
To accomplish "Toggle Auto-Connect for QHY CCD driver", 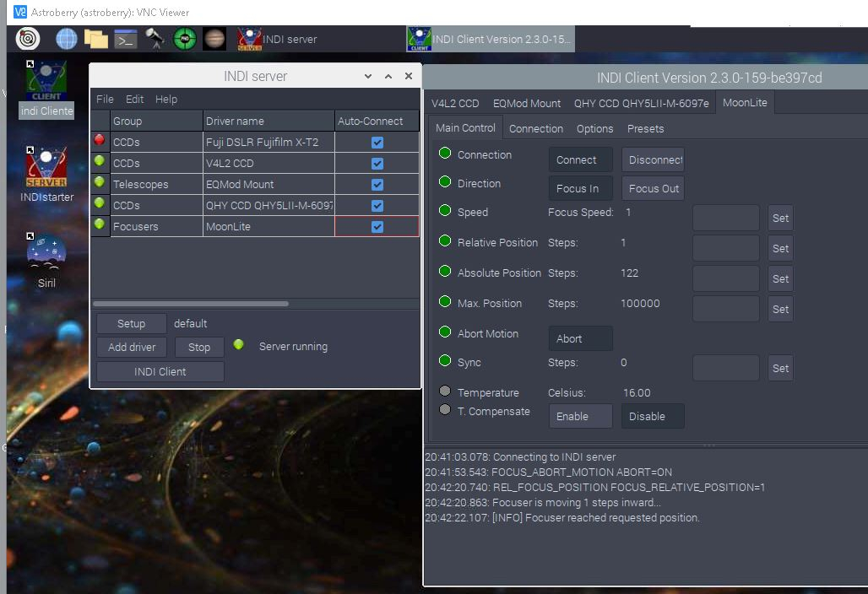I will point(377,206).
